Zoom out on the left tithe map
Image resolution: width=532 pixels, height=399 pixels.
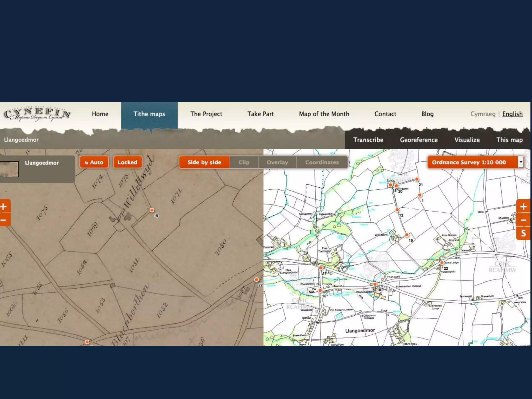pyautogui.click(x=4, y=220)
